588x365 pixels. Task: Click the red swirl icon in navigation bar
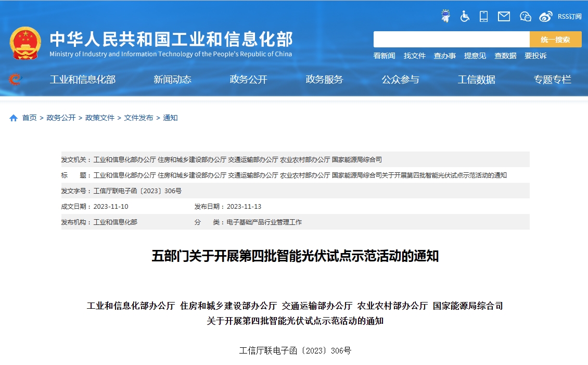point(15,79)
